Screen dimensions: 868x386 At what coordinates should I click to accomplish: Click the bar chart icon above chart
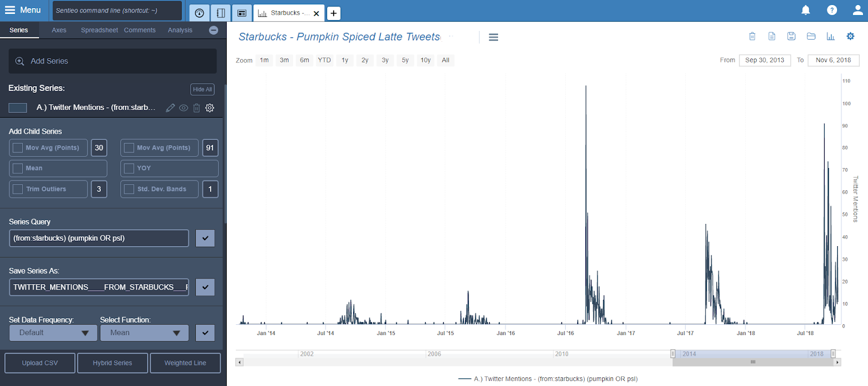click(831, 36)
